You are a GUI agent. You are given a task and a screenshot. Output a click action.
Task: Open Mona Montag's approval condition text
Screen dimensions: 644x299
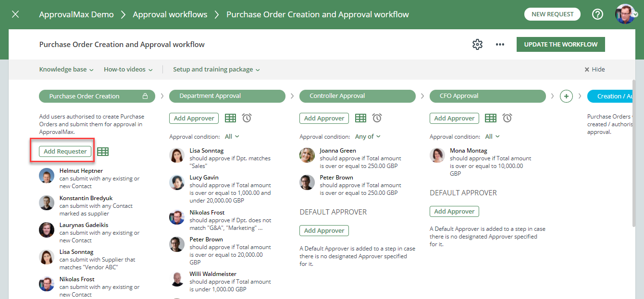[491, 166]
